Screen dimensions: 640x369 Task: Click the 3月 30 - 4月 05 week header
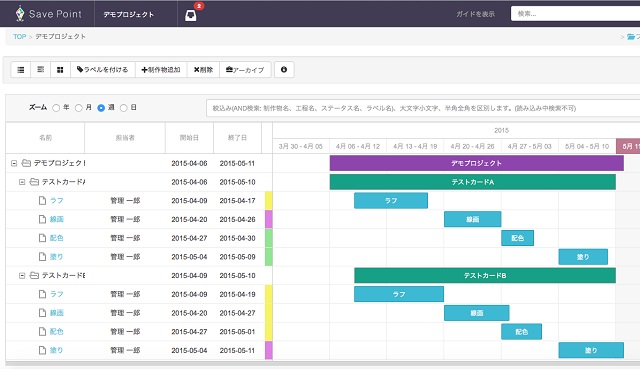[301, 146]
